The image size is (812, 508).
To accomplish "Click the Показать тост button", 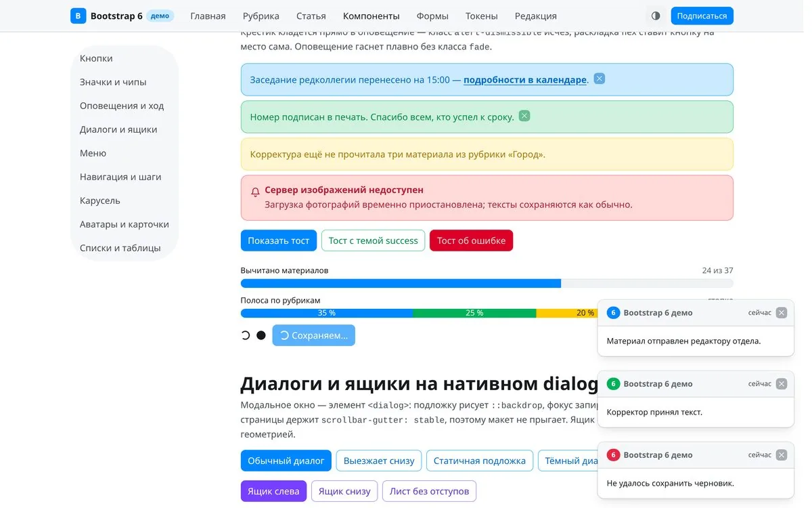I will tap(279, 240).
